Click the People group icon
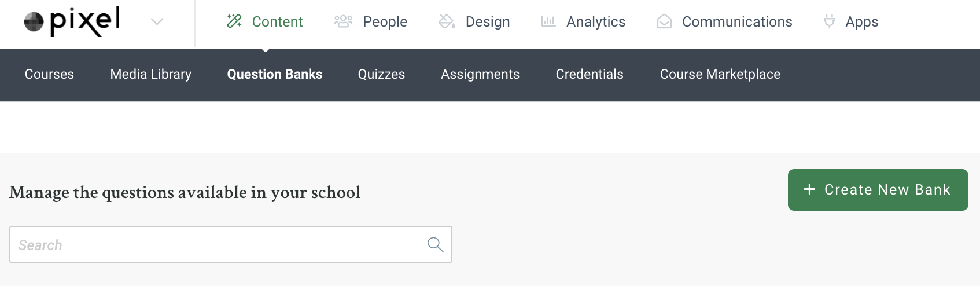Image resolution: width=980 pixels, height=286 pixels. [343, 22]
